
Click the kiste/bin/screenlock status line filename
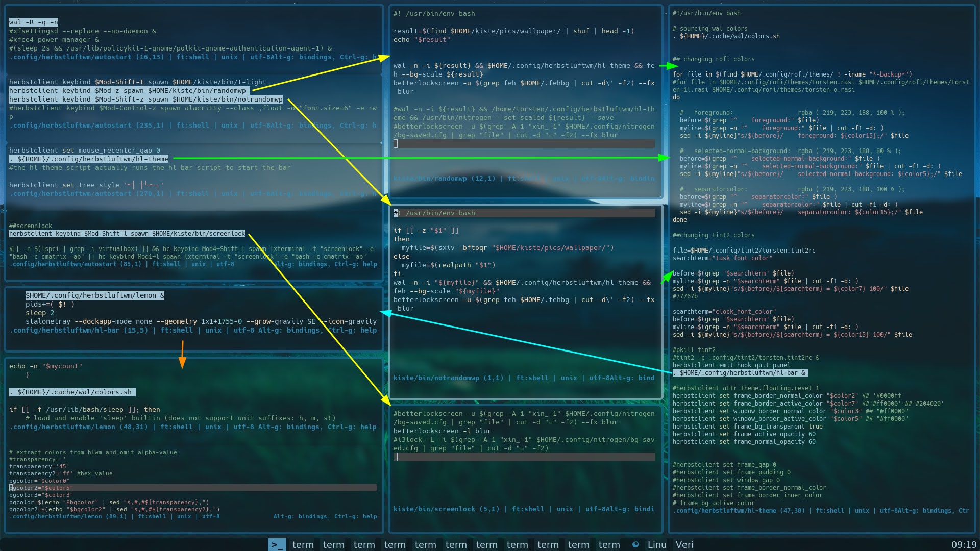click(434, 509)
